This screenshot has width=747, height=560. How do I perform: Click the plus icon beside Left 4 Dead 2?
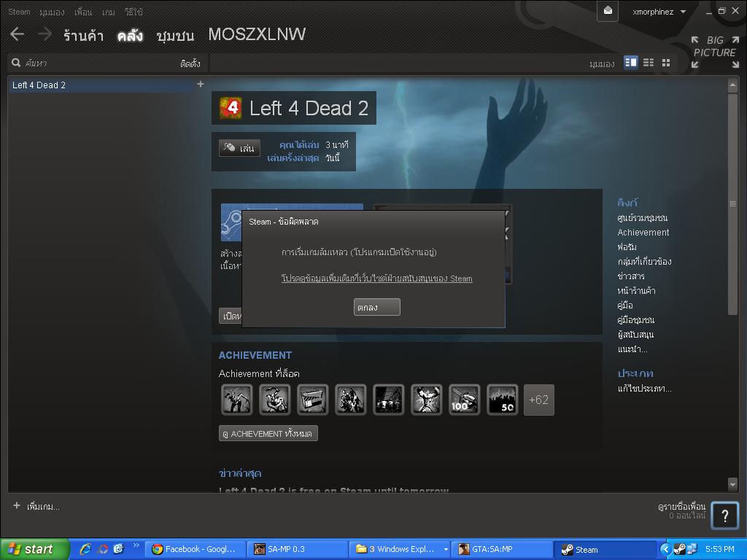pyautogui.click(x=201, y=85)
